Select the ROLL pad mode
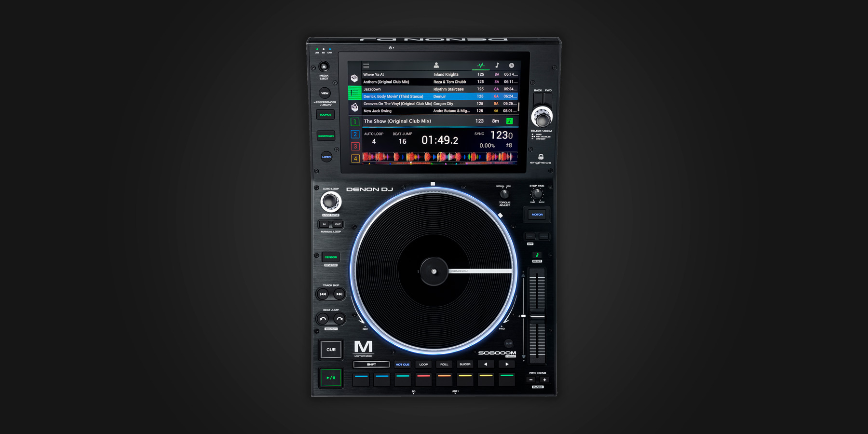The height and width of the screenshot is (434, 868). (x=444, y=364)
